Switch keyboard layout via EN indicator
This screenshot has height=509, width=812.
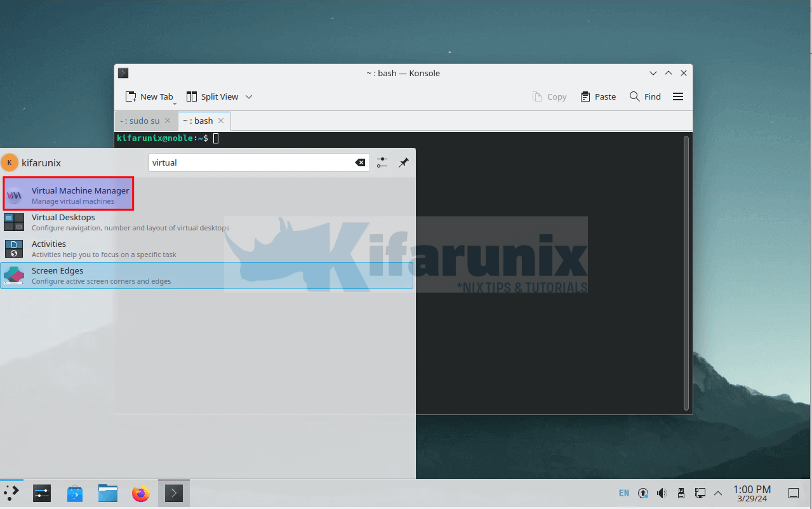click(x=623, y=492)
